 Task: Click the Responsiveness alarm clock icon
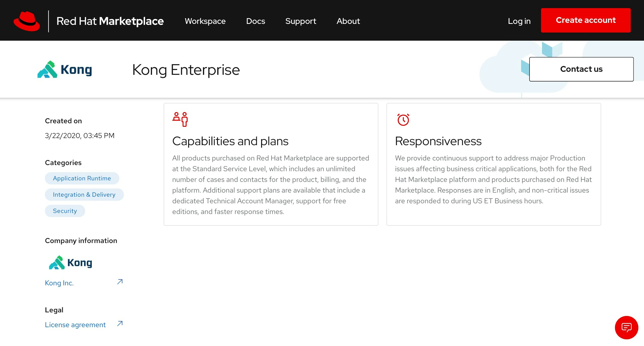click(x=403, y=120)
